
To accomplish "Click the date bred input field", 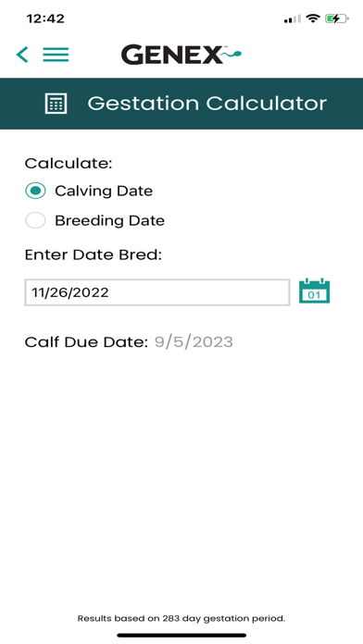I will click(157, 292).
